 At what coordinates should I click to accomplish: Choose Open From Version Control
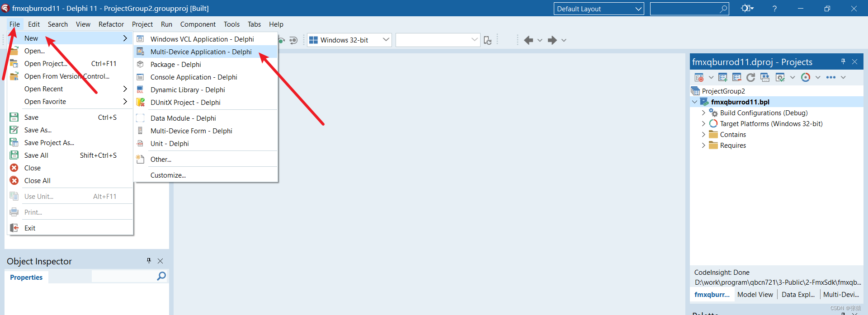tap(70, 76)
